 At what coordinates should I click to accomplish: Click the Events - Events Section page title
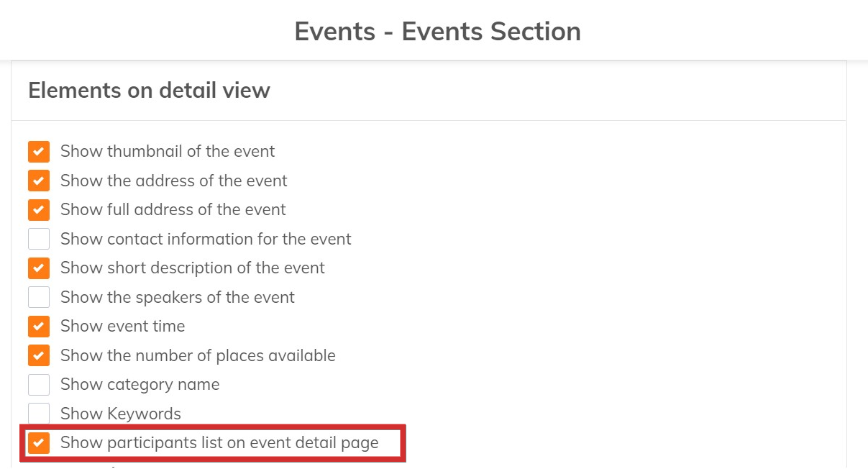coord(437,32)
